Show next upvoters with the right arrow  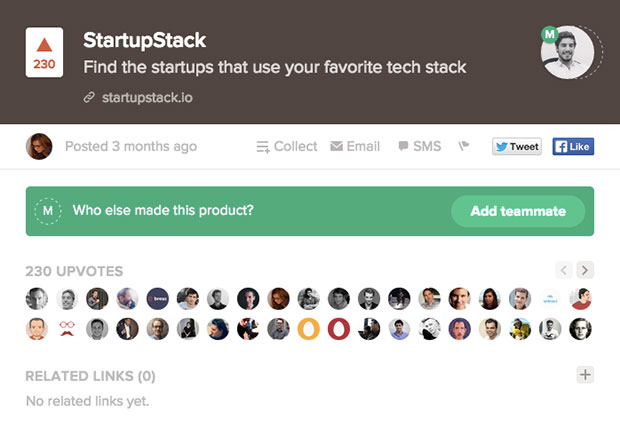point(585,270)
